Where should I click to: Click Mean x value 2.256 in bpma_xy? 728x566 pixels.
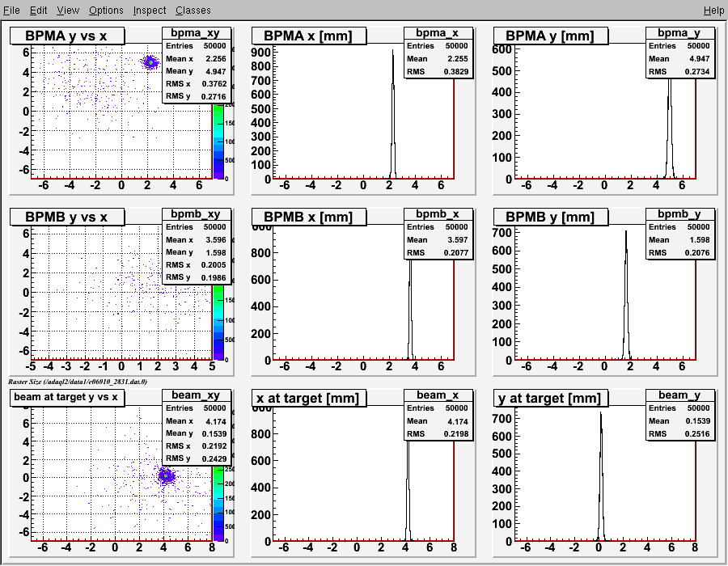tap(216, 59)
